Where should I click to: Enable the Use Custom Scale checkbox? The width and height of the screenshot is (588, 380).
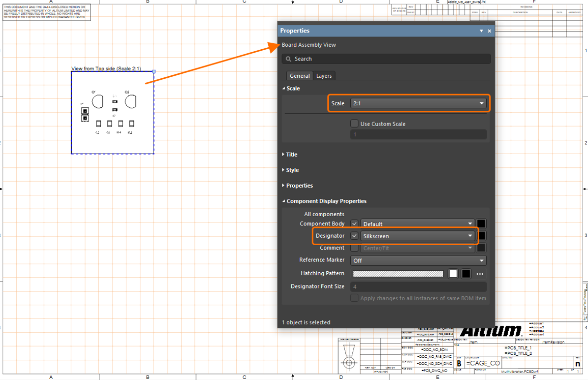(x=354, y=124)
